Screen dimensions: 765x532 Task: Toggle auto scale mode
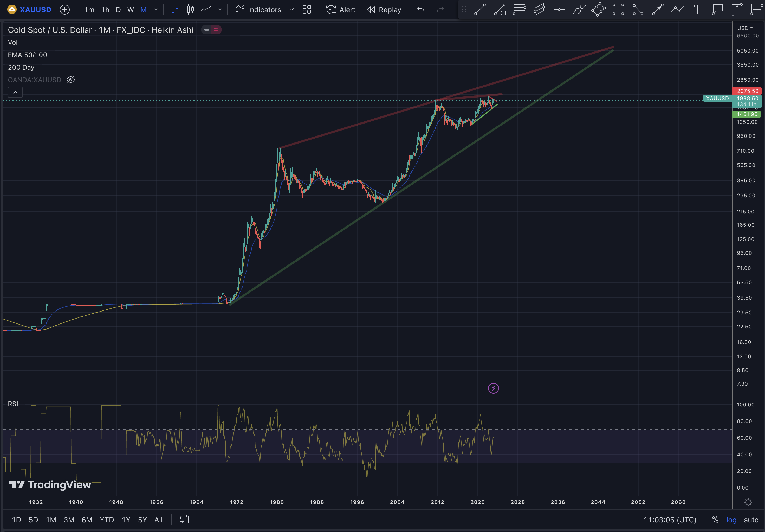tap(751, 520)
